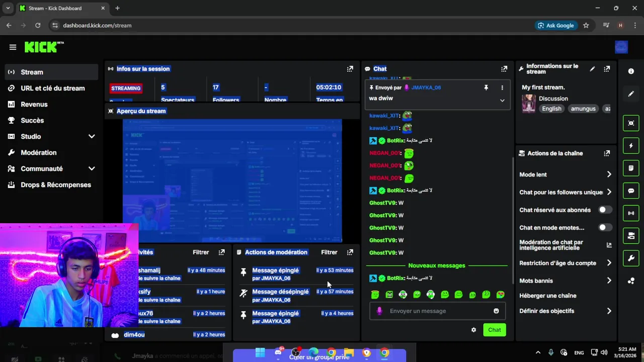Toggle Chat réservé aux abonnés switch
The height and width of the screenshot is (362, 644).
605,210
